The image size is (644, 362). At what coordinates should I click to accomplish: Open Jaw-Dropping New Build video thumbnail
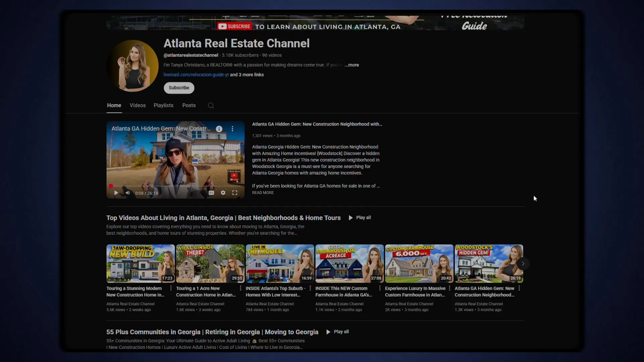[x=141, y=263]
